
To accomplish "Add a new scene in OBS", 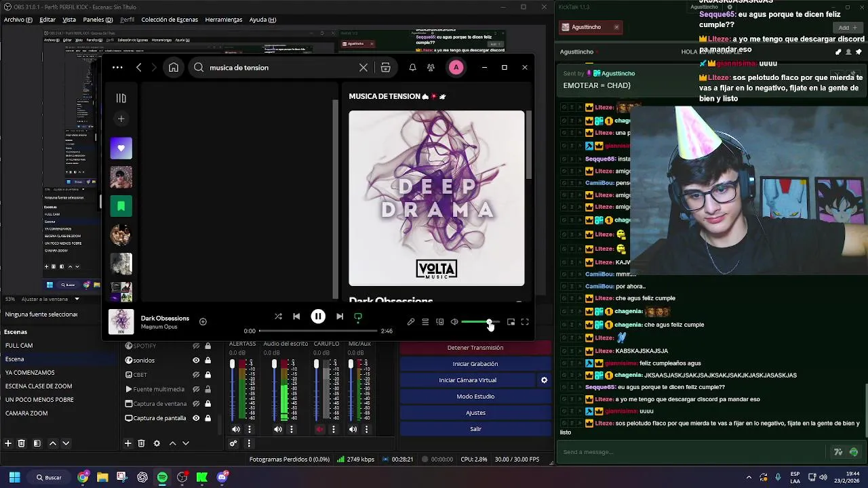I will (8, 443).
